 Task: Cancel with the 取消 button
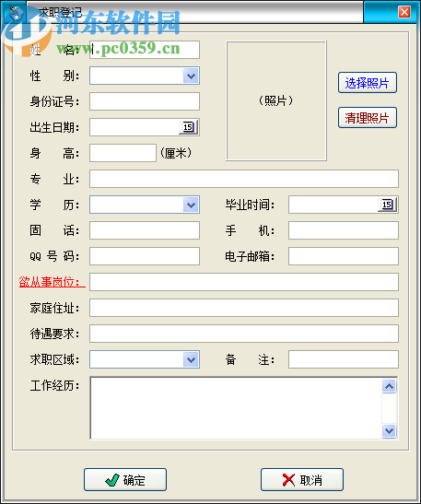(x=302, y=480)
